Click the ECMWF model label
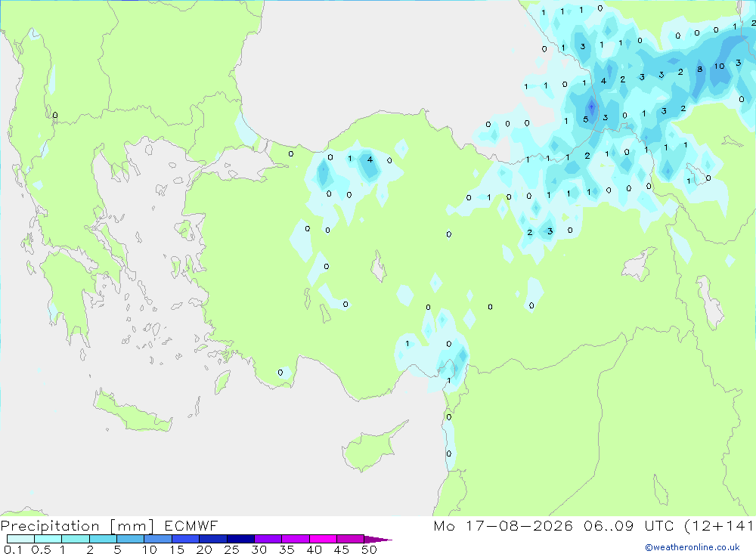 click(x=191, y=526)
